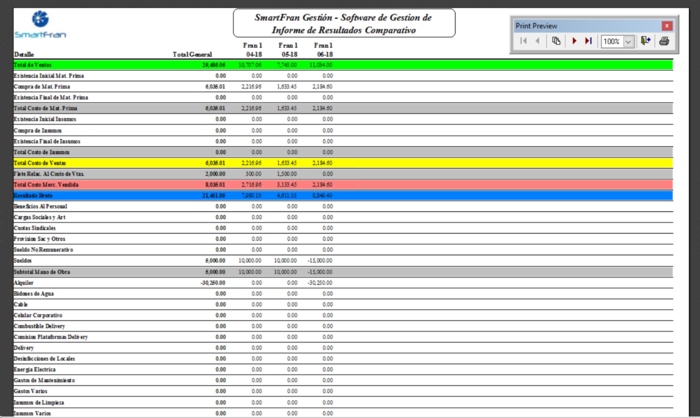Click the Close Preview door icon
Image resolution: width=700 pixels, height=418 pixels.
click(x=646, y=41)
